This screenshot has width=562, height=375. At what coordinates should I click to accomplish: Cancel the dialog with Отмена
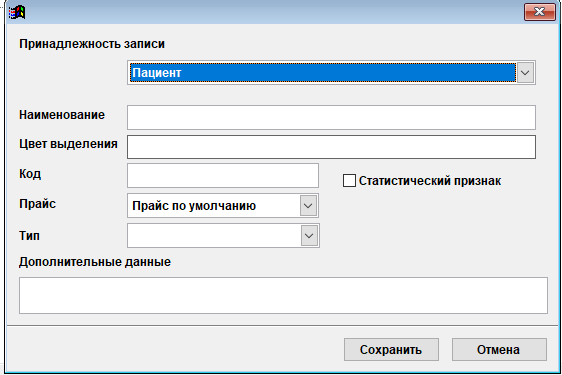tap(499, 350)
